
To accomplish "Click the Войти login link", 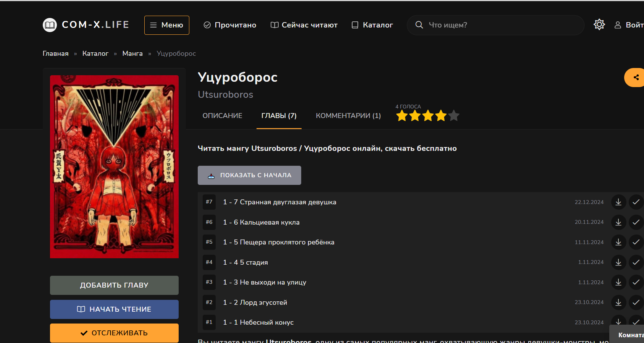I will click(x=629, y=25).
